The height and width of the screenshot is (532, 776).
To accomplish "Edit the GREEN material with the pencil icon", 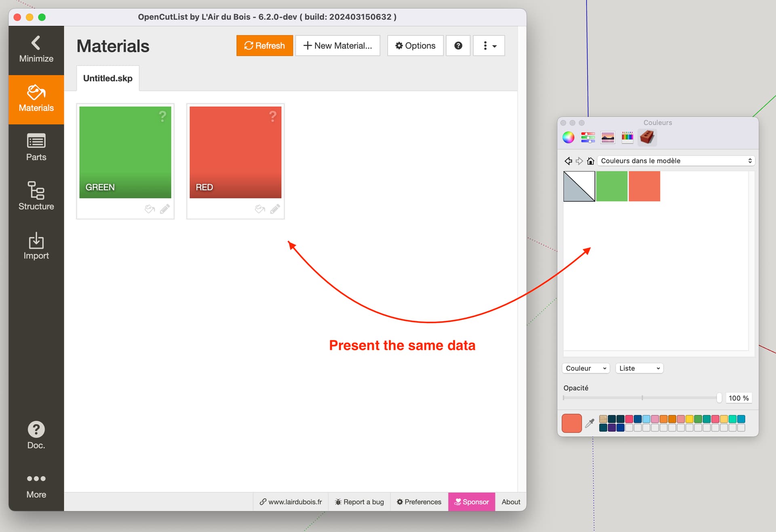I will [164, 209].
